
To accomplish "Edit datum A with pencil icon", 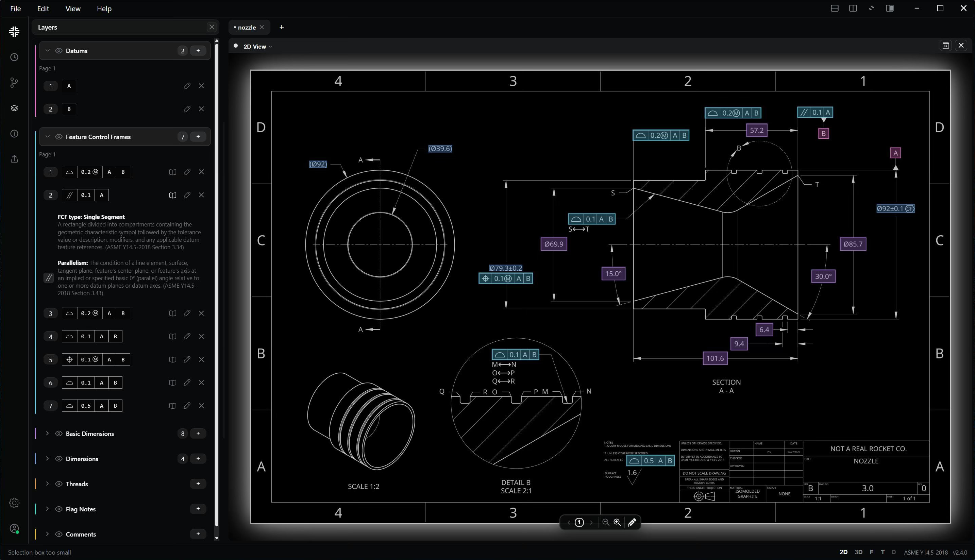I will coord(187,86).
